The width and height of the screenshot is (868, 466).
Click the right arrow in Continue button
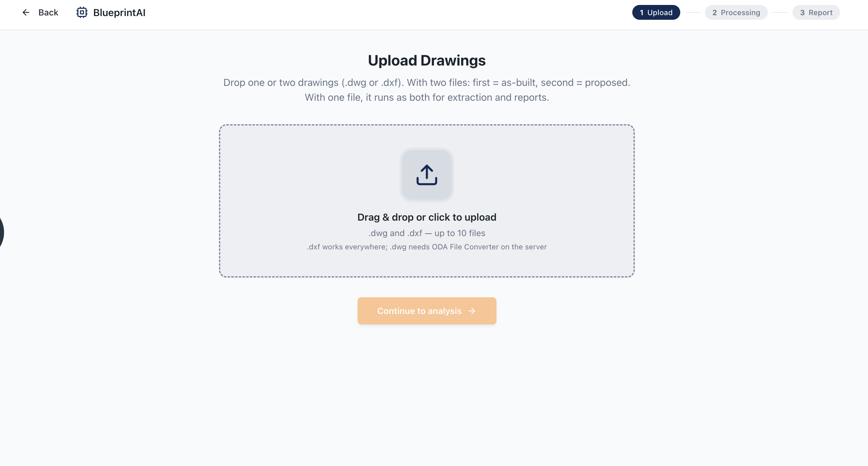click(472, 311)
